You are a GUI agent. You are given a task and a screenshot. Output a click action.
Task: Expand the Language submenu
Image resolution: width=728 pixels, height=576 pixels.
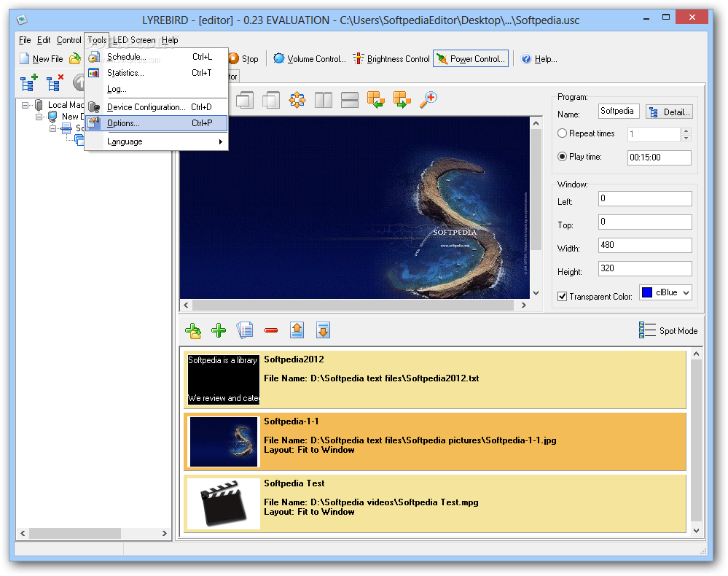click(x=157, y=141)
